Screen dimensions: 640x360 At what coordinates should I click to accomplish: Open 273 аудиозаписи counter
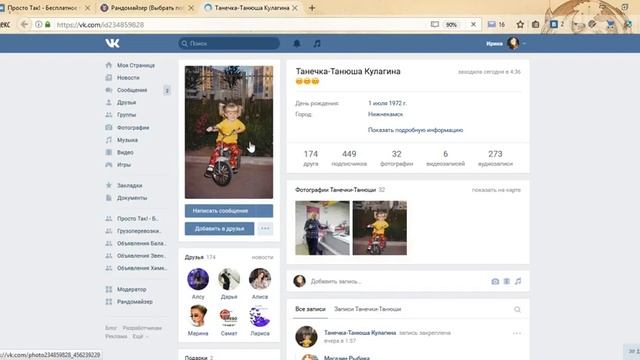495,158
